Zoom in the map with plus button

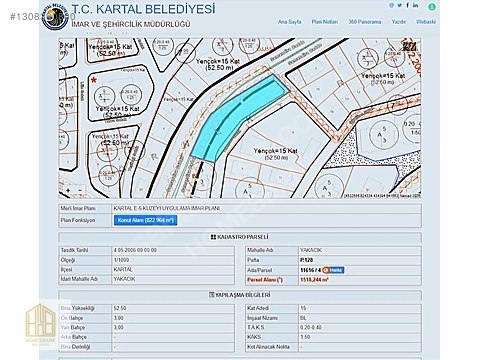tap(68, 190)
